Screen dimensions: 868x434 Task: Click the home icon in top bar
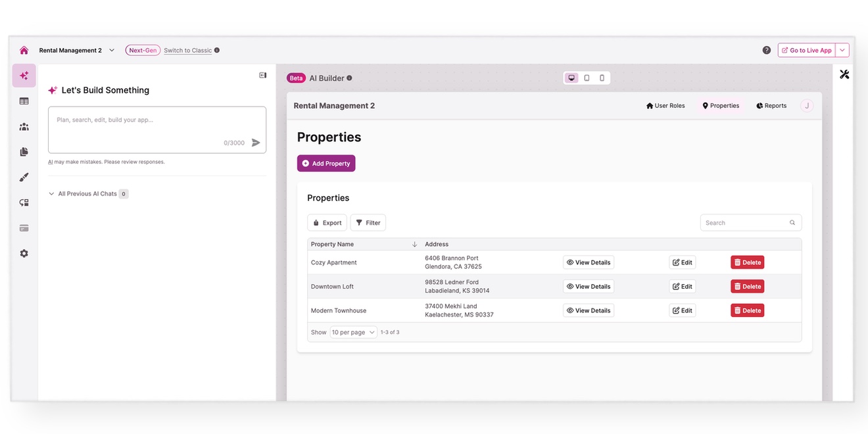(24, 51)
